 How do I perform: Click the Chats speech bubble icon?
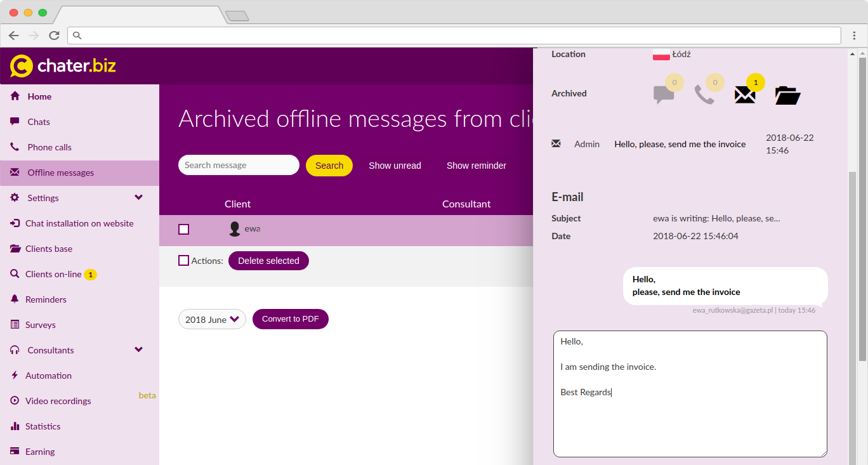(15, 121)
